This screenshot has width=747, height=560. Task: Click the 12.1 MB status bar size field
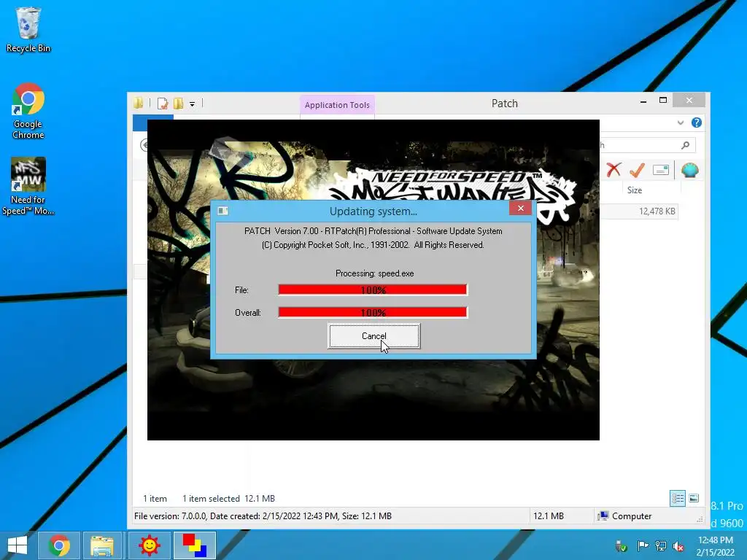coord(549,516)
